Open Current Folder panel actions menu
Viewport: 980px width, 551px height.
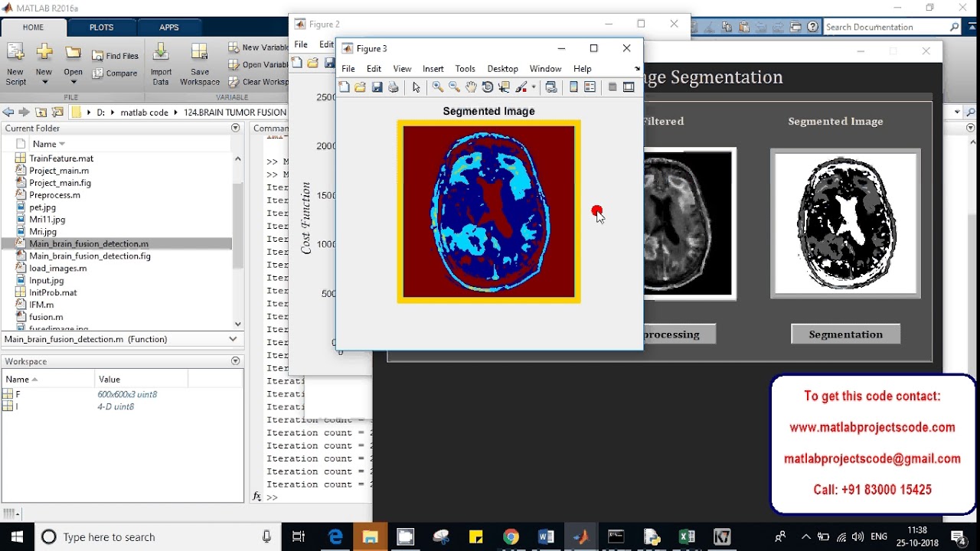click(x=235, y=128)
